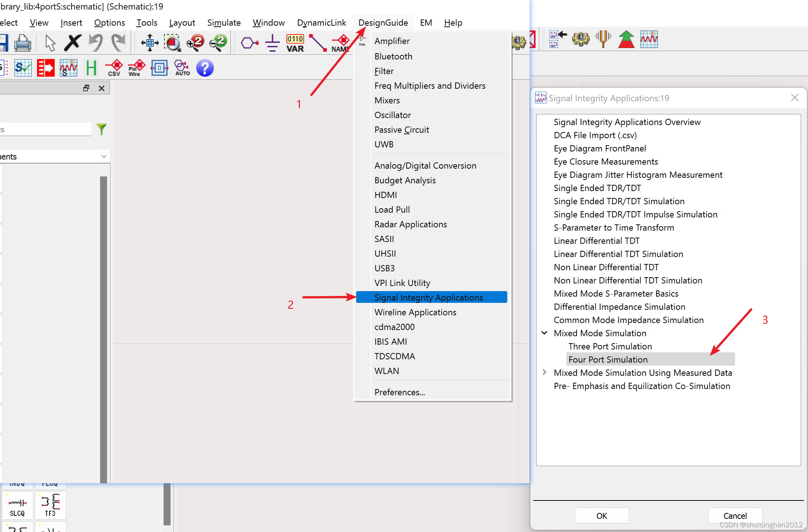Undock the parts panel

coord(86,88)
